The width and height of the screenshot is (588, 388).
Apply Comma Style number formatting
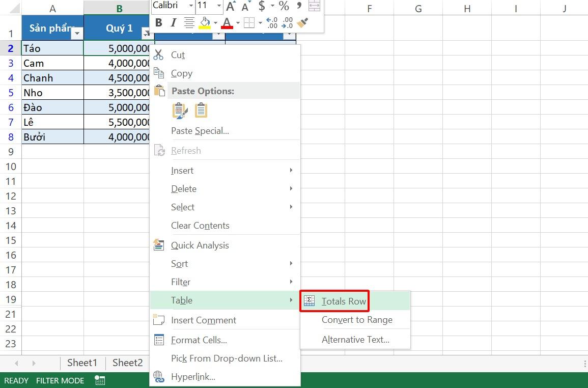[300, 7]
